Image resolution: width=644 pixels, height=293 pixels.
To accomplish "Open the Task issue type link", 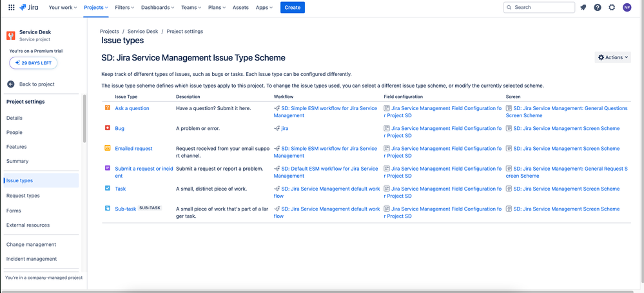I will [121, 189].
